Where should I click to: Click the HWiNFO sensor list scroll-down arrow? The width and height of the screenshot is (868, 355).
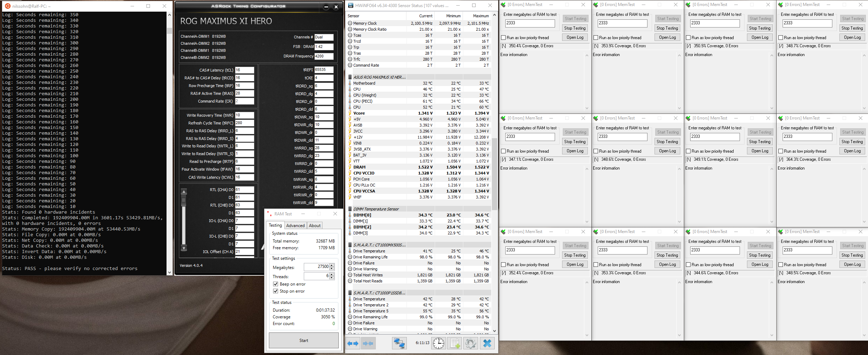494,331
